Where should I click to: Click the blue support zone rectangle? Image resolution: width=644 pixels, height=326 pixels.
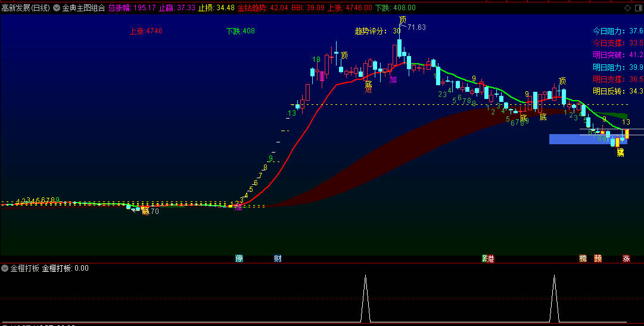pos(588,139)
